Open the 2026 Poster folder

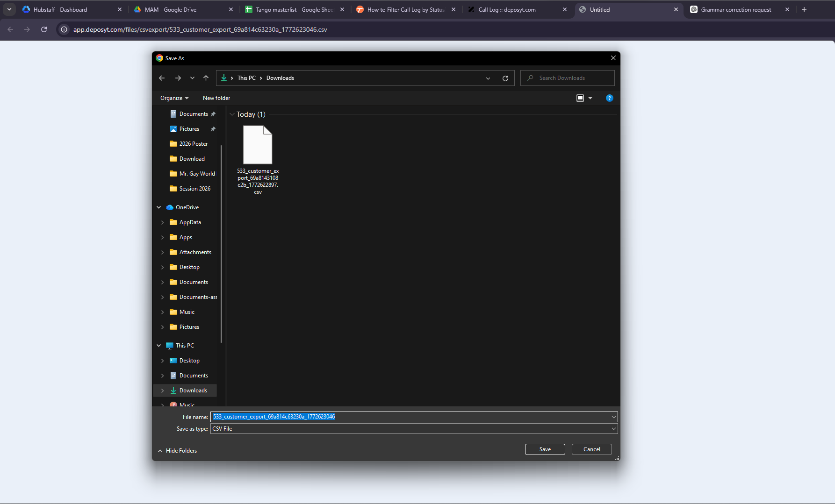tap(193, 144)
